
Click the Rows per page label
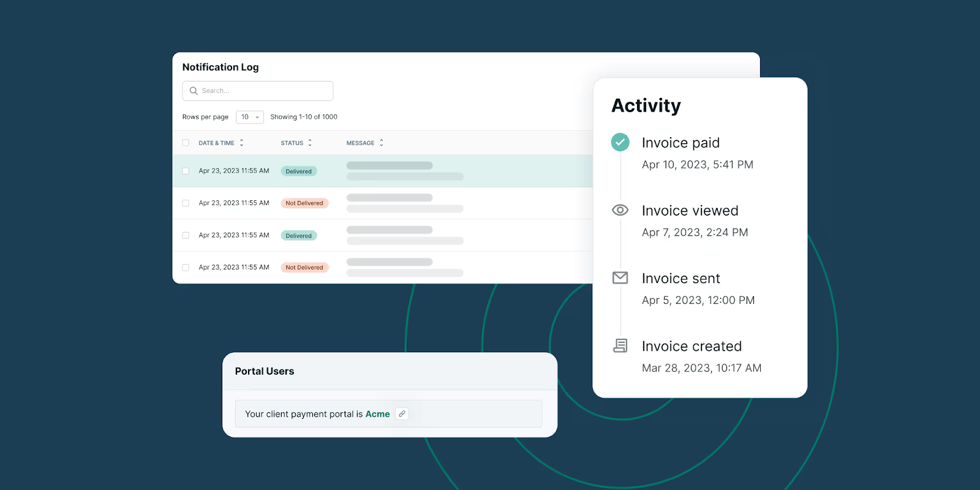(205, 117)
